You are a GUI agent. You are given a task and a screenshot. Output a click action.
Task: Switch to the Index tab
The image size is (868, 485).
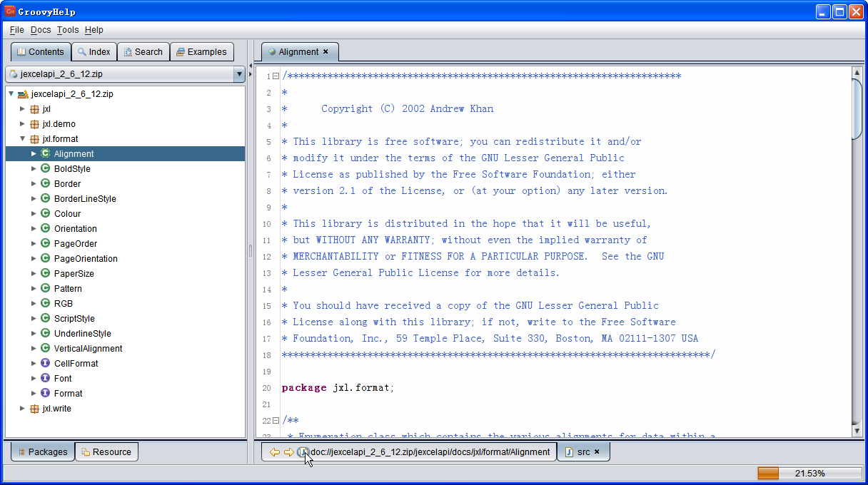94,52
